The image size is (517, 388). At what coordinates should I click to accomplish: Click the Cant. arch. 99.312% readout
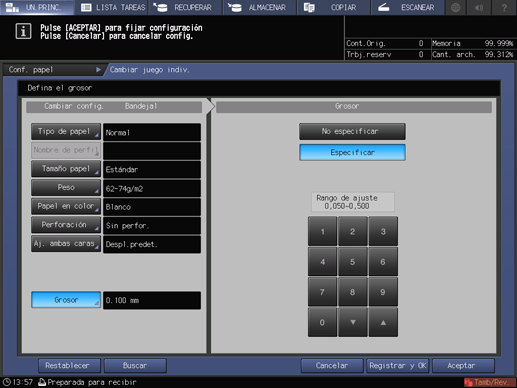click(472, 54)
